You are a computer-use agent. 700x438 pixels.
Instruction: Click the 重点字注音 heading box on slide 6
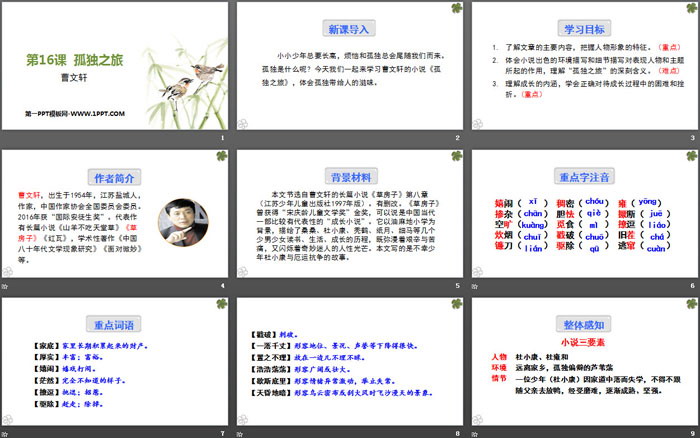[584, 177]
